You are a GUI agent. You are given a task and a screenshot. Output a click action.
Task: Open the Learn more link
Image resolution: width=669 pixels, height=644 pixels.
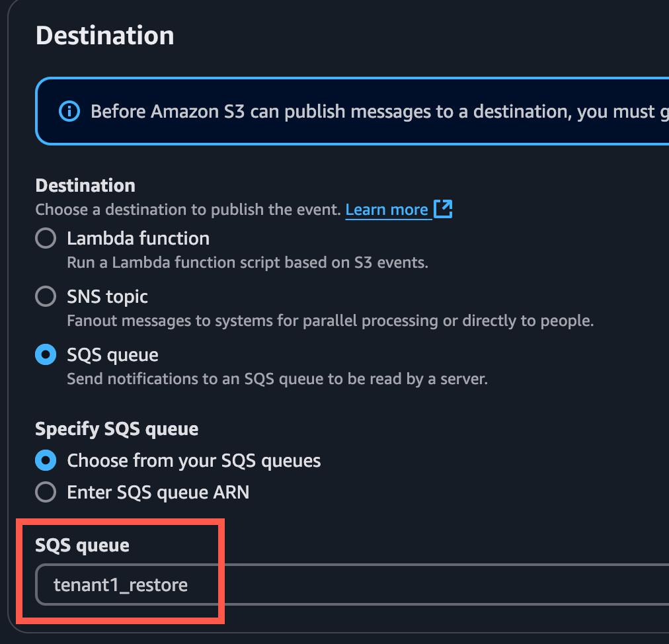coord(387,210)
